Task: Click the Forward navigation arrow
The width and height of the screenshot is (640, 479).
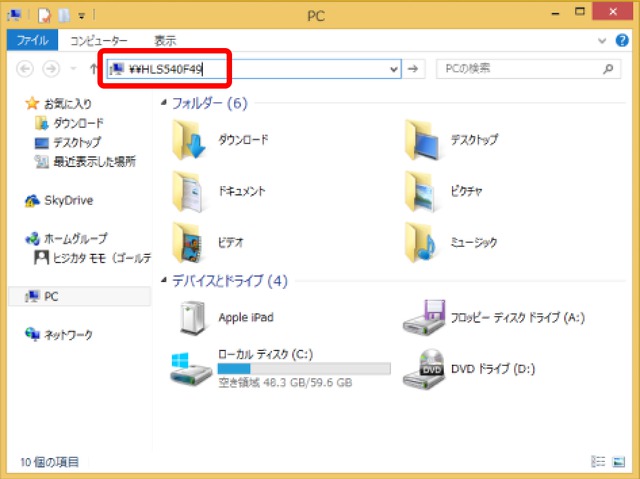Action: 51,69
